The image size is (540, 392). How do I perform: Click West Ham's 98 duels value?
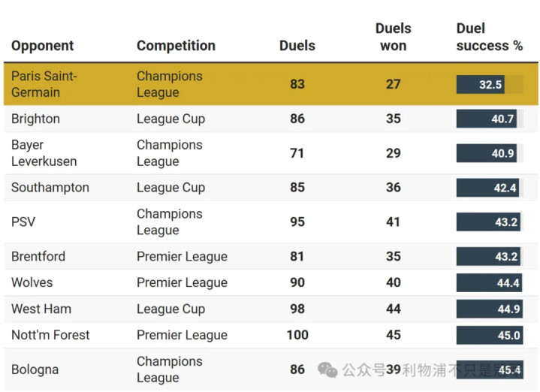(297, 309)
